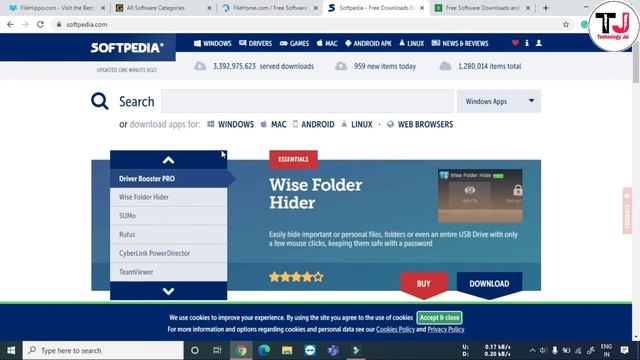Move featured list down with down chevron

point(169,291)
